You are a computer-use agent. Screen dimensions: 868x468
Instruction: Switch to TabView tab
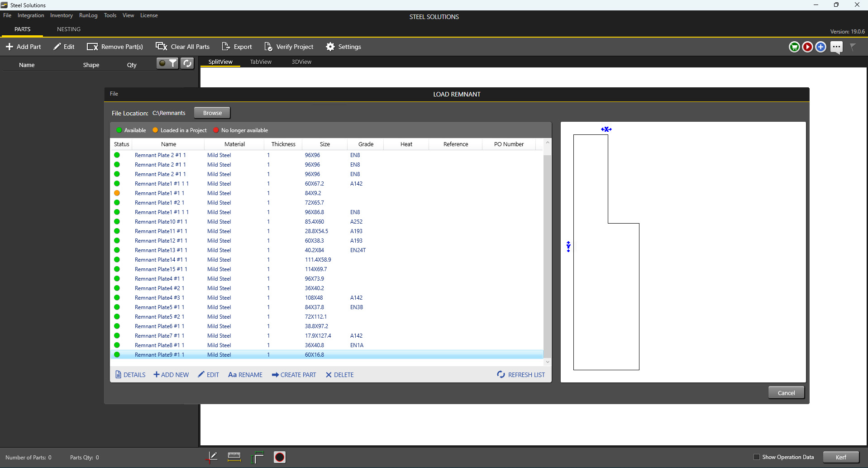[261, 62]
